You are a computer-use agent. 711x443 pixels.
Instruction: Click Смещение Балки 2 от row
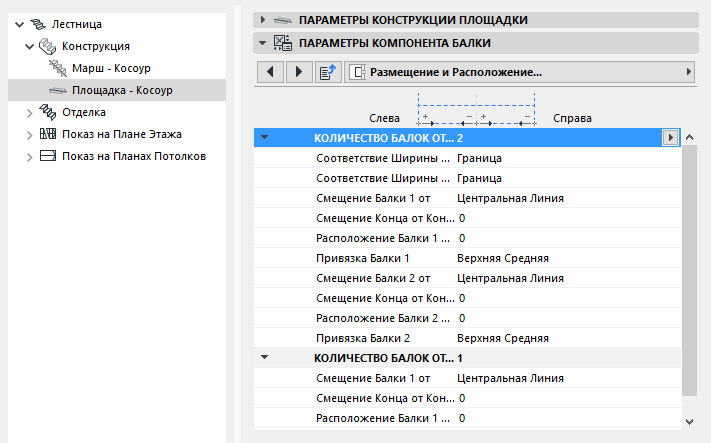(467, 278)
